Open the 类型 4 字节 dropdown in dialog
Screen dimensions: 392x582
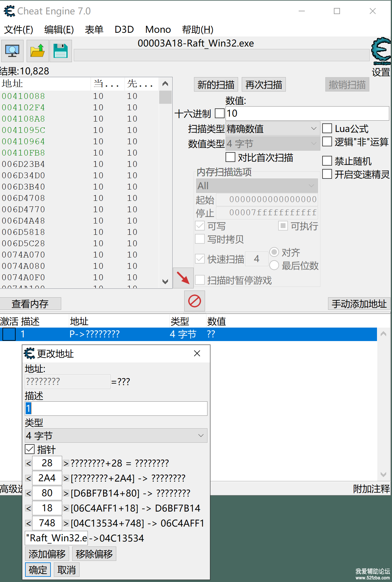(116, 435)
